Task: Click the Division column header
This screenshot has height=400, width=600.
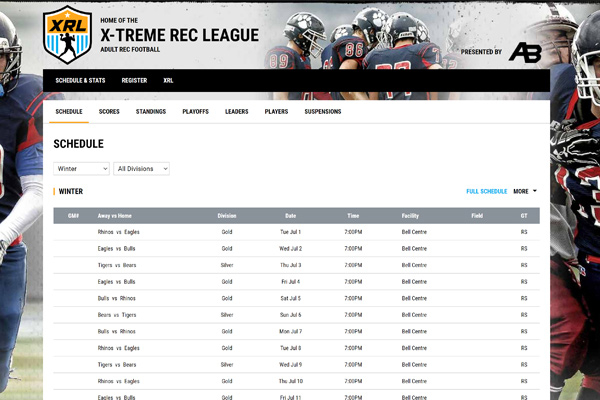Action: tap(227, 215)
